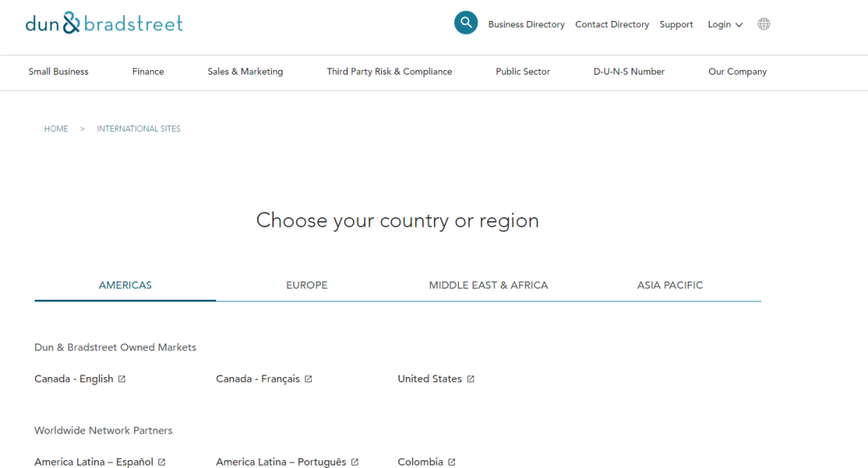The height and width of the screenshot is (468, 868).
Task: Click external-link icon beside Colombia
Action: pyautogui.click(x=452, y=462)
